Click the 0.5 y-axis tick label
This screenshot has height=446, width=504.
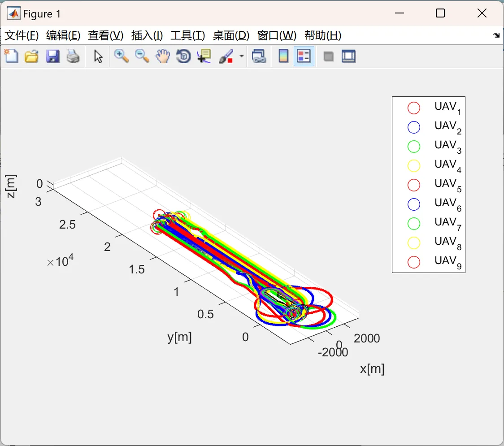205,314
